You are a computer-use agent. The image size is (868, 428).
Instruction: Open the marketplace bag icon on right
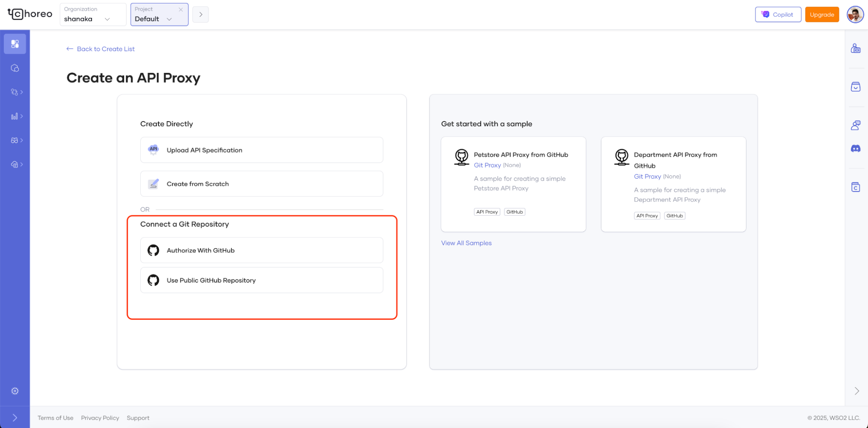pyautogui.click(x=855, y=87)
